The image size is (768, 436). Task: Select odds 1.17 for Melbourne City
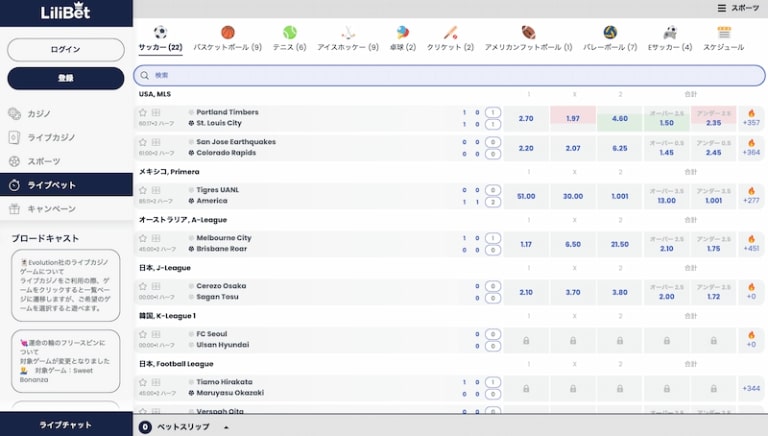pyautogui.click(x=526, y=244)
